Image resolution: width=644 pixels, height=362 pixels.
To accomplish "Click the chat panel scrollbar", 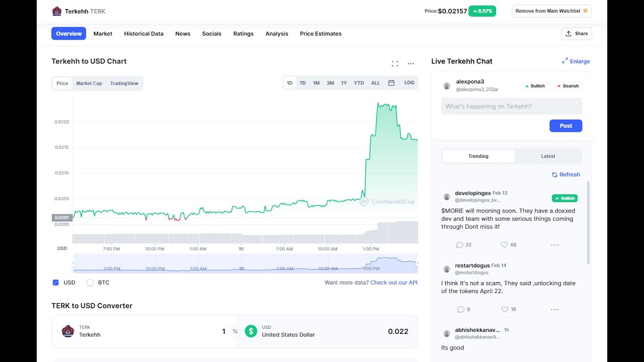I will pyautogui.click(x=588, y=223).
